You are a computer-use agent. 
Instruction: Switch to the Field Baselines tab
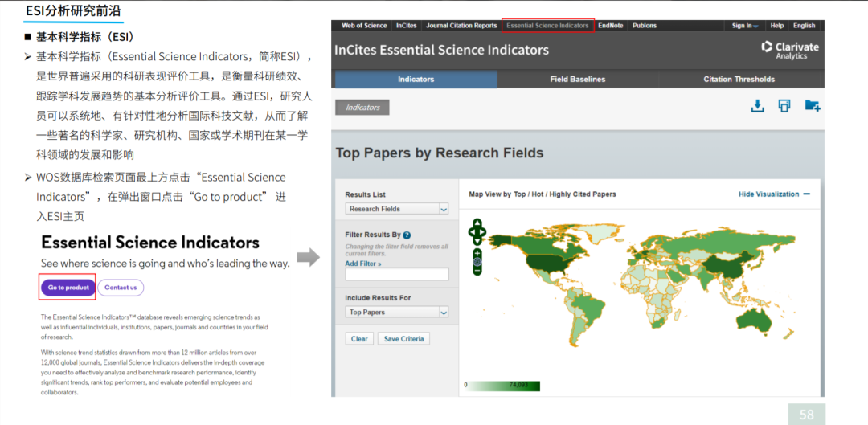click(577, 80)
